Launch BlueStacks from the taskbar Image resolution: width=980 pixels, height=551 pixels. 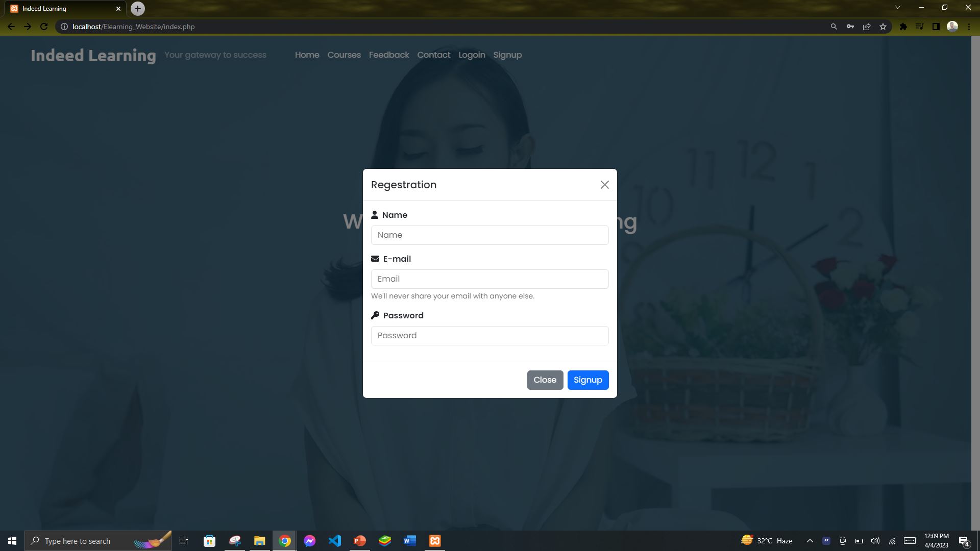(384, 540)
